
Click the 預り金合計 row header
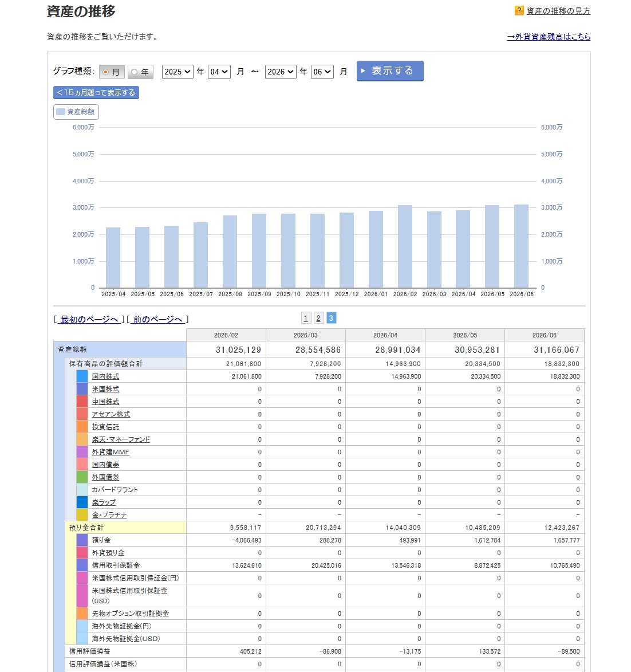[125, 528]
